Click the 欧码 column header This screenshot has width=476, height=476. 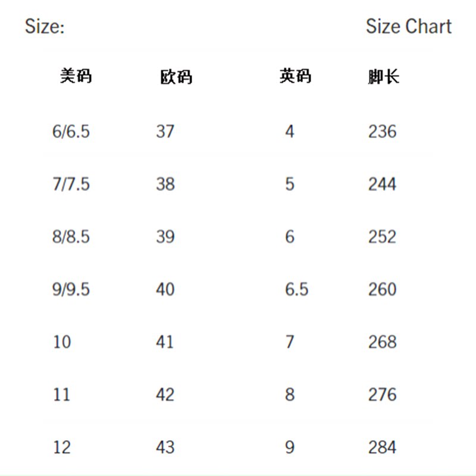[x=176, y=77]
